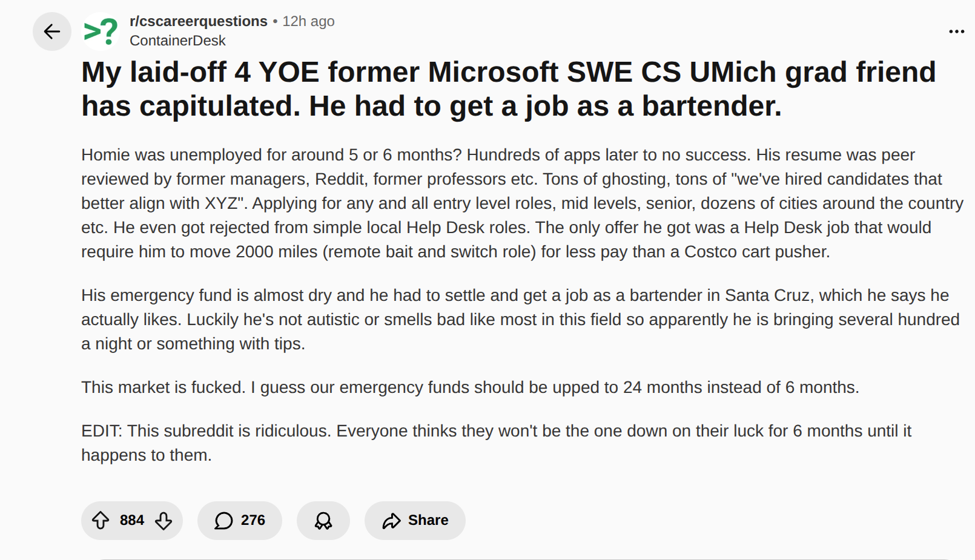Click the share arrow icon
The image size is (975, 560).
(x=392, y=521)
